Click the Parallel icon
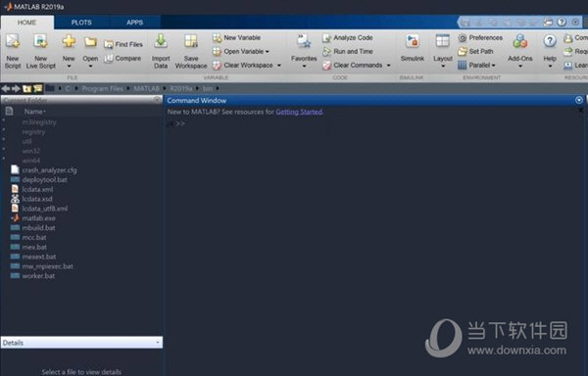Image resolution: width=588 pixels, height=376 pixels. (x=463, y=66)
